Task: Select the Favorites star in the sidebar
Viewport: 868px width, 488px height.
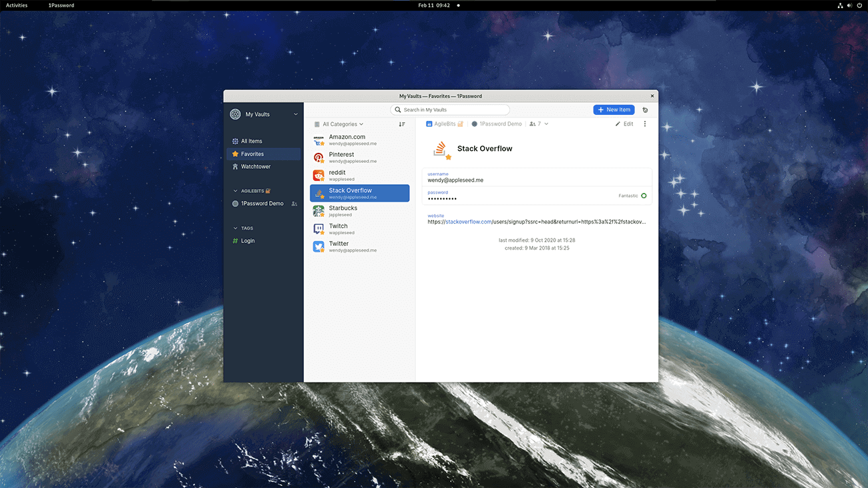Action: click(x=236, y=154)
